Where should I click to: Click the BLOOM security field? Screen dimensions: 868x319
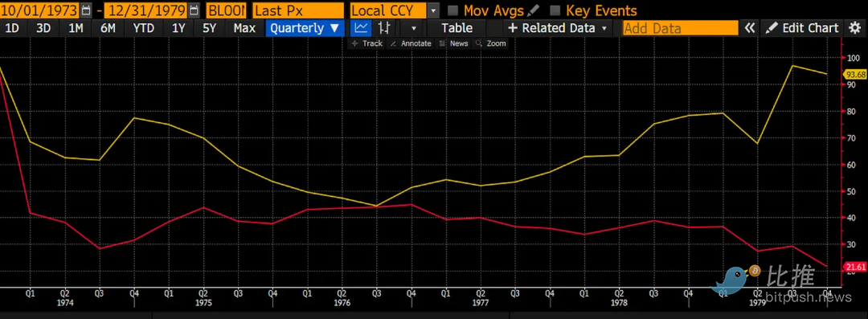coord(226,10)
